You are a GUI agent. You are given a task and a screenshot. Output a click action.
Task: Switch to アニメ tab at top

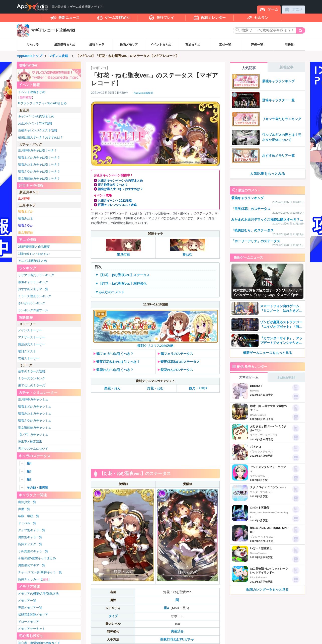click(x=293, y=9)
